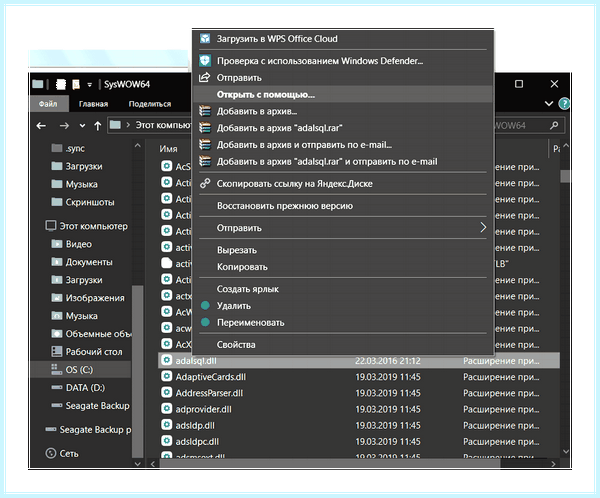The width and height of the screenshot is (600, 498).
Task: Open quick access toolbar dropdown arrow
Action: point(90,85)
